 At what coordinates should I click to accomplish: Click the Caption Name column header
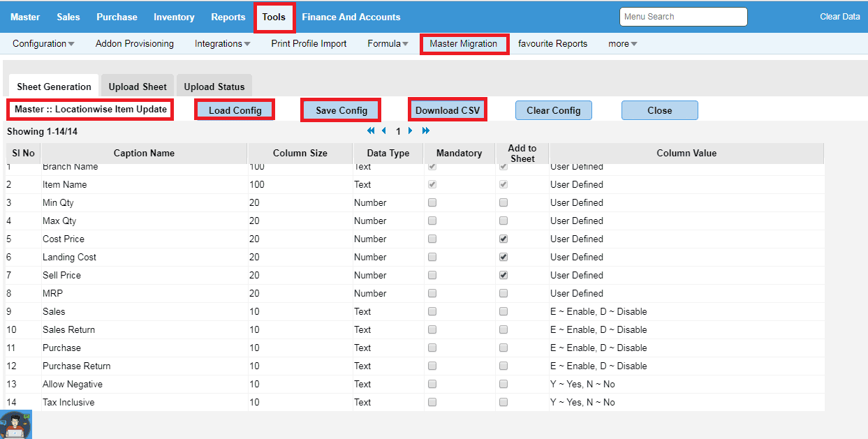click(145, 154)
